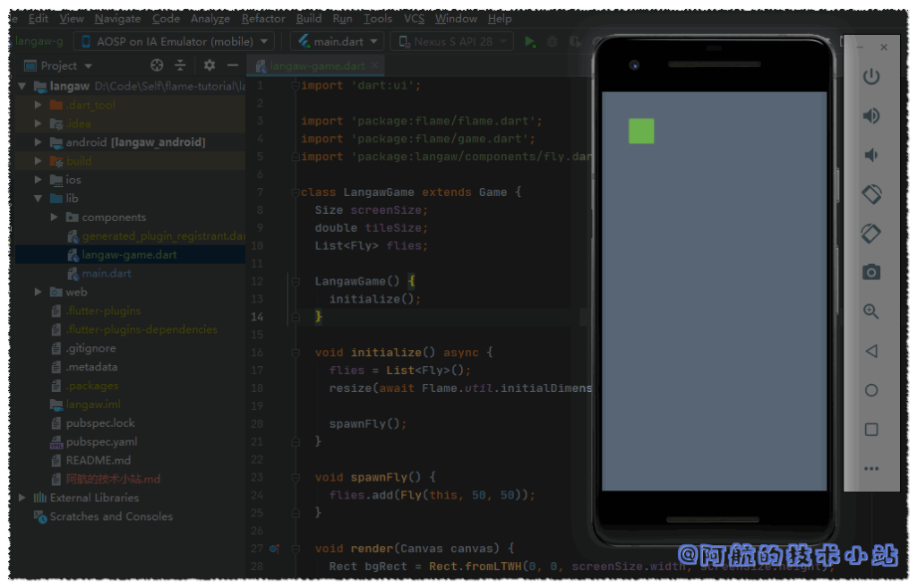The width and height of the screenshot is (917, 588).
Task: Expand the External Libraries node
Action: pyautogui.click(x=22, y=498)
